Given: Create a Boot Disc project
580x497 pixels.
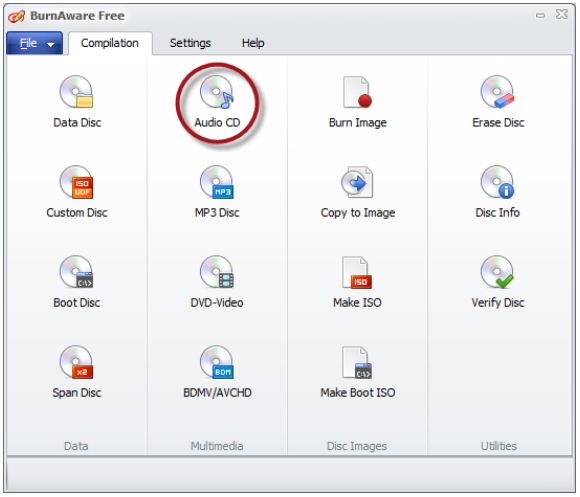Looking at the screenshot, I should (x=77, y=282).
